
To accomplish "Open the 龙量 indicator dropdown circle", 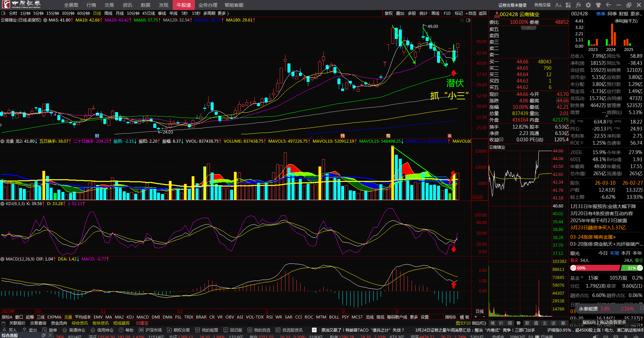I will [2, 141].
